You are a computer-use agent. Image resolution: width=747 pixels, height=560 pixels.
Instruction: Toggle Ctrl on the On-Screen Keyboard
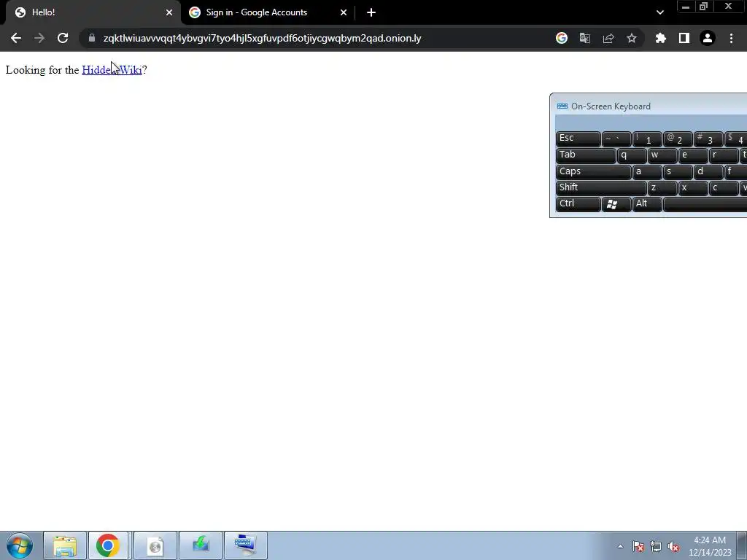click(578, 204)
